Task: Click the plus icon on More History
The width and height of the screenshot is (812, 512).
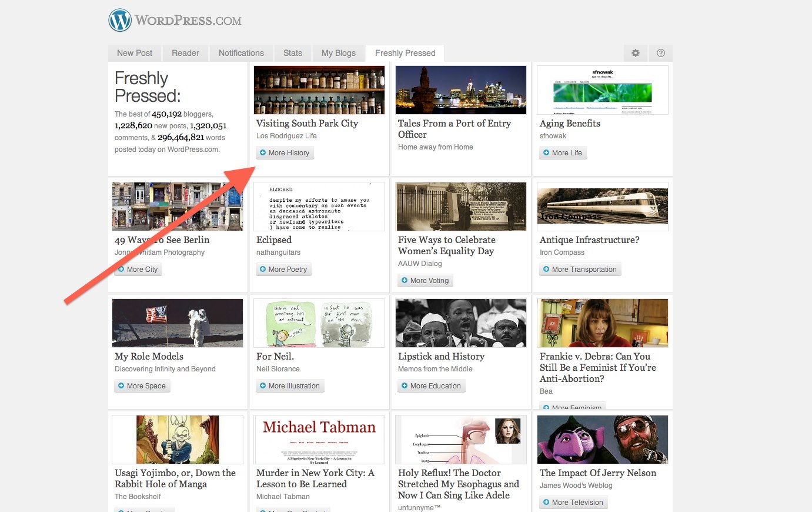Action: coord(263,152)
